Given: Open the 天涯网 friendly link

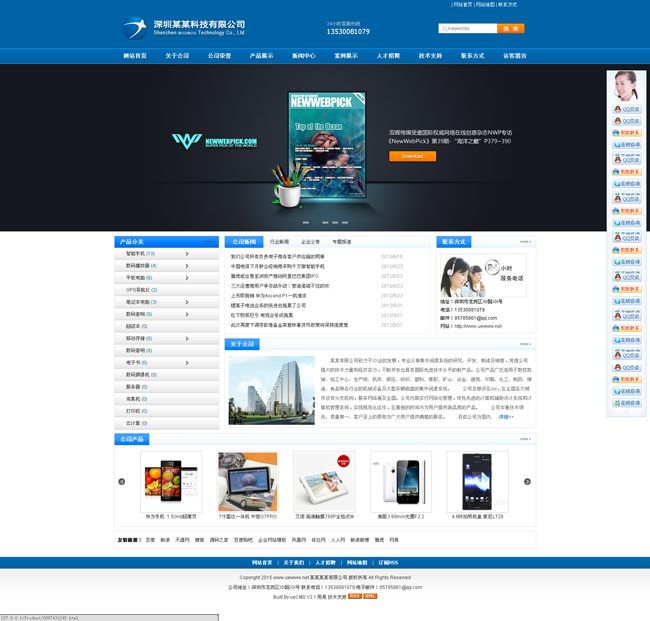Looking at the screenshot, I should 182,540.
